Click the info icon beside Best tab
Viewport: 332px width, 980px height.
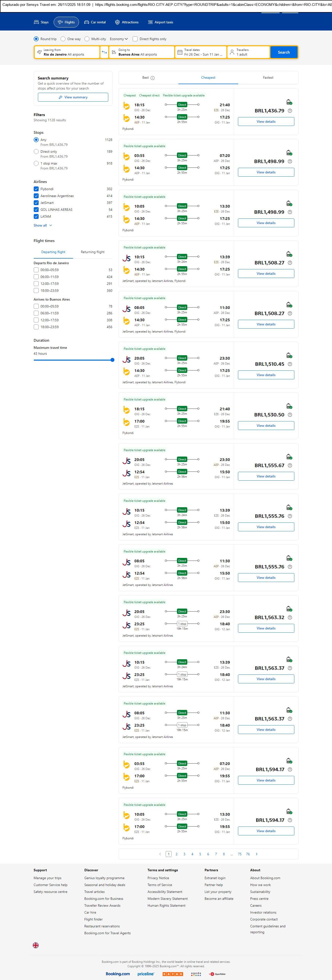click(153, 78)
